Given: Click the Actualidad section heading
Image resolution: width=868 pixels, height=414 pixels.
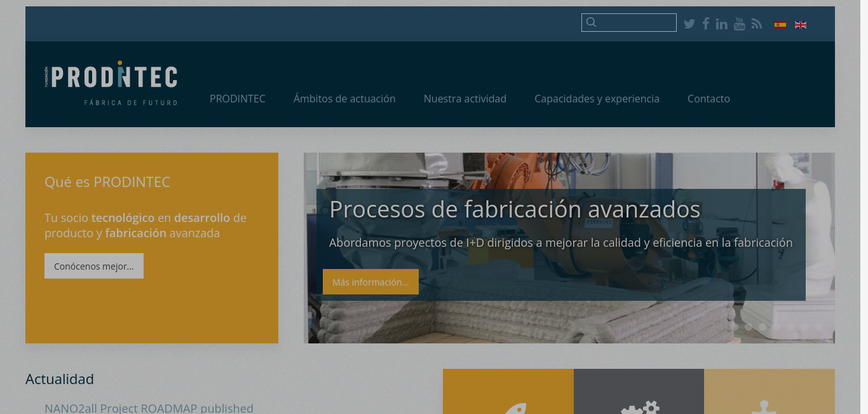Looking at the screenshot, I should (x=60, y=379).
